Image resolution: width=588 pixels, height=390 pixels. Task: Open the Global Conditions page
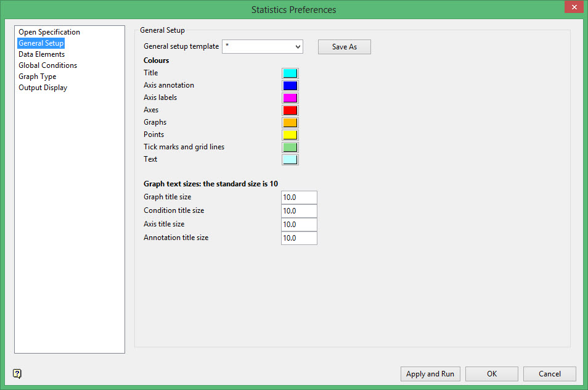[47, 65]
